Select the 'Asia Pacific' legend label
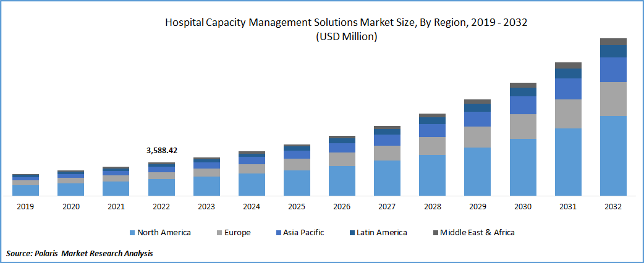This screenshot has width=644, height=263. 303,233
